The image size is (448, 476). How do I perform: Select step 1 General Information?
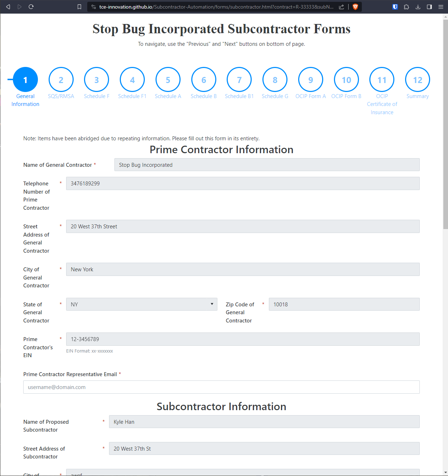[x=25, y=79]
